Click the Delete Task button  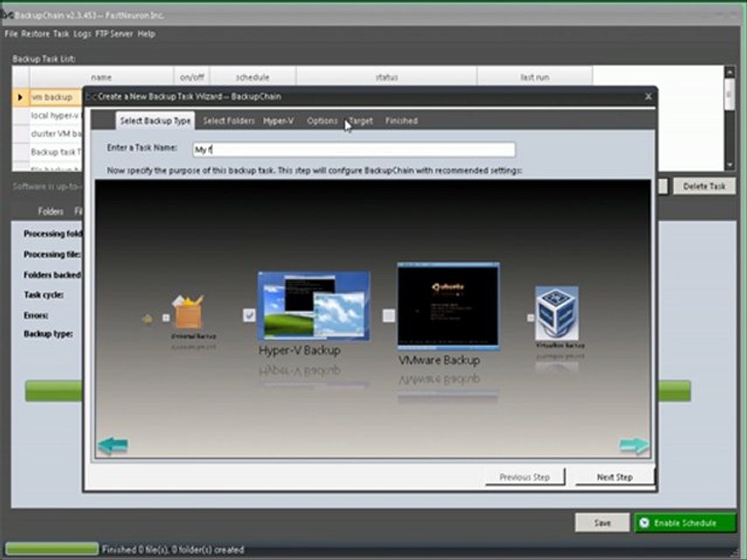tap(704, 186)
